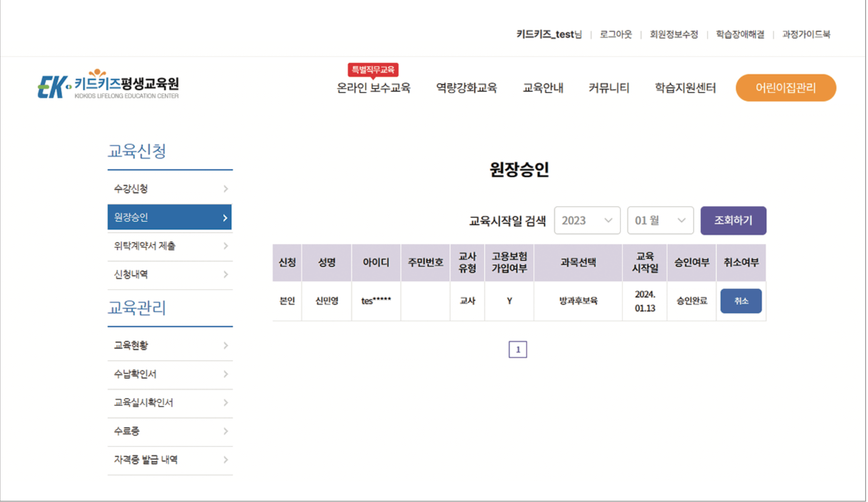Open the month dropdown showing 01 월
The image size is (868, 502).
[x=660, y=220]
